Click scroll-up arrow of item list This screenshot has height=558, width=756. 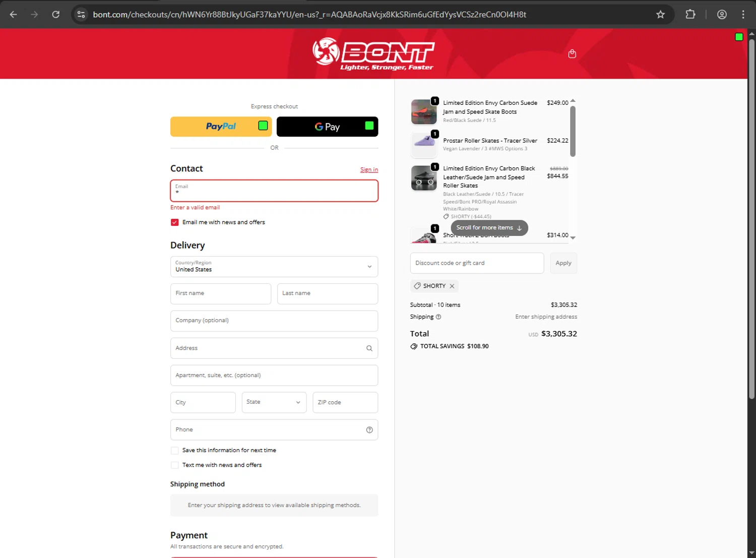click(573, 101)
